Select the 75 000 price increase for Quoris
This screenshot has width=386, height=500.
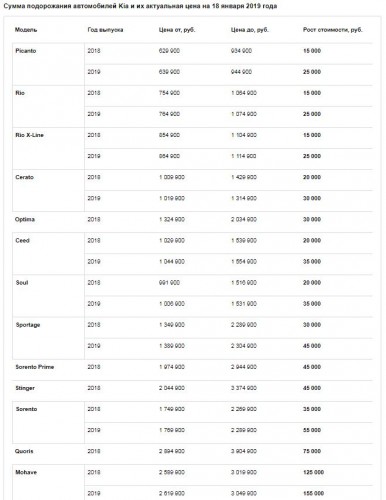(312, 451)
